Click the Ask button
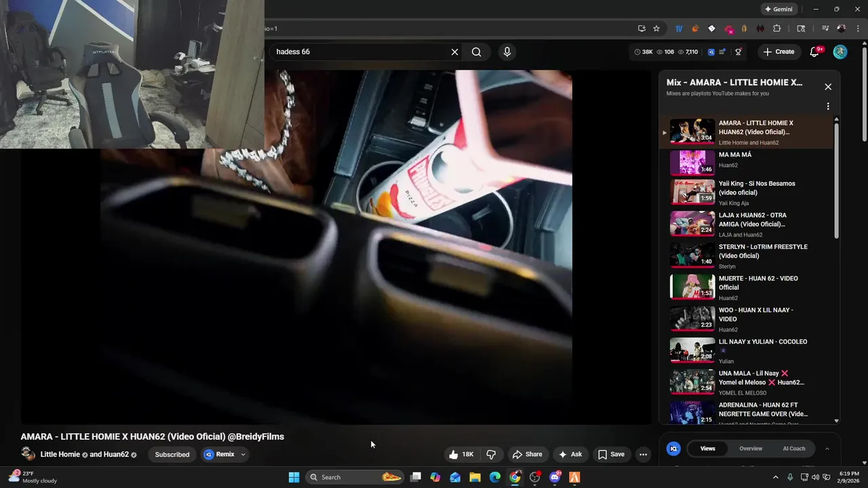Viewport: 868px width, 488px height. click(570, 454)
